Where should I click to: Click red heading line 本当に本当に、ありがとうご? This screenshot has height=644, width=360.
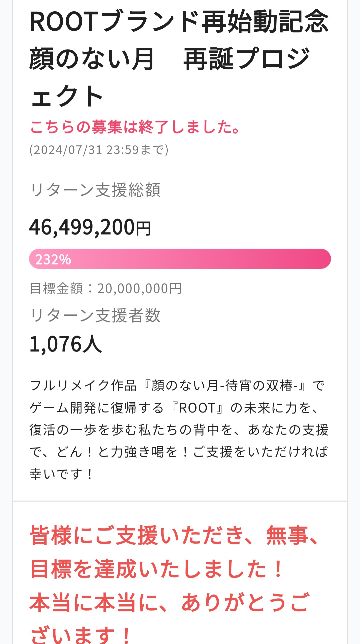pyautogui.click(x=170, y=603)
